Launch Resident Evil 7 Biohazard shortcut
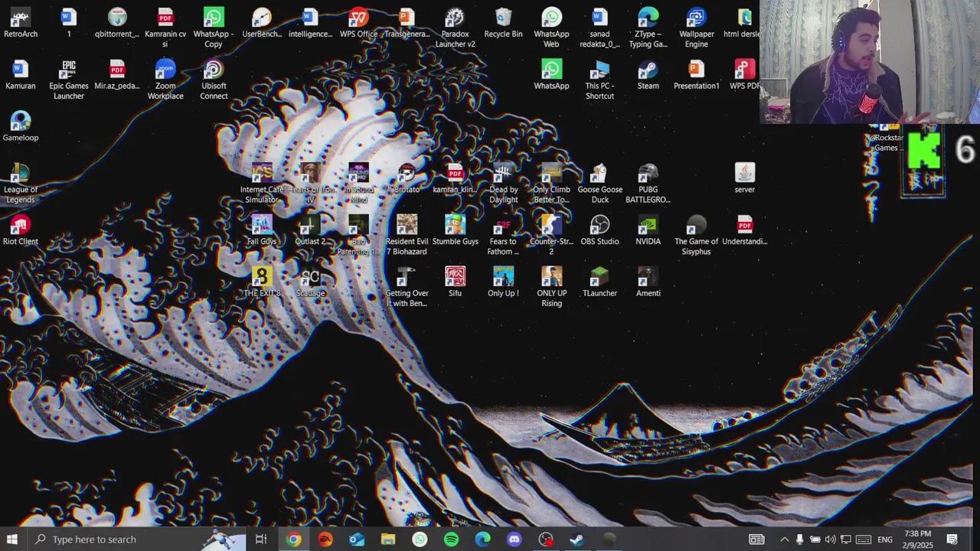The height and width of the screenshot is (551, 980). tap(407, 236)
